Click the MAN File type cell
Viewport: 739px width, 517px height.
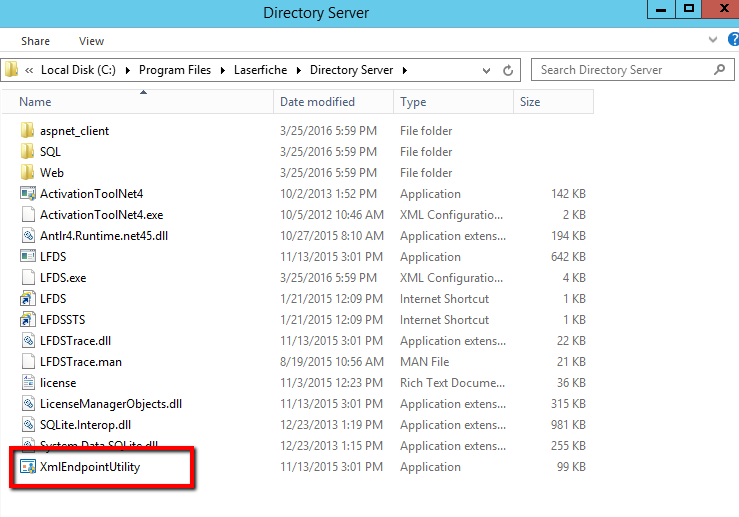(x=424, y=362)
